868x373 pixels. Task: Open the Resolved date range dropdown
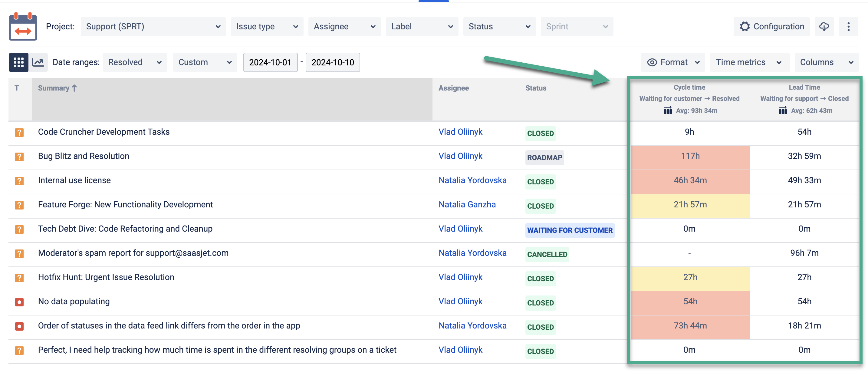(x=135, y=62)
